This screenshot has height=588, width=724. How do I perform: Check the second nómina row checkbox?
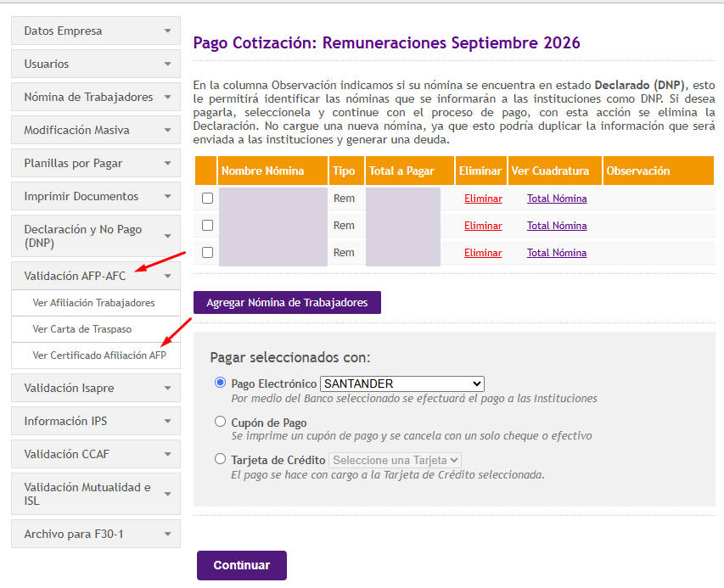[208, 225]
